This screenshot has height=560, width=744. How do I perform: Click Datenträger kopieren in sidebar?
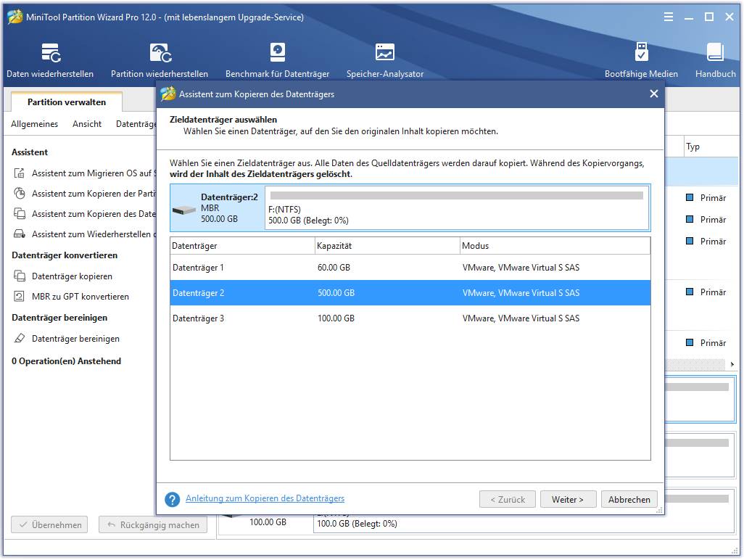pyautogui.click(x=72, y=276)
